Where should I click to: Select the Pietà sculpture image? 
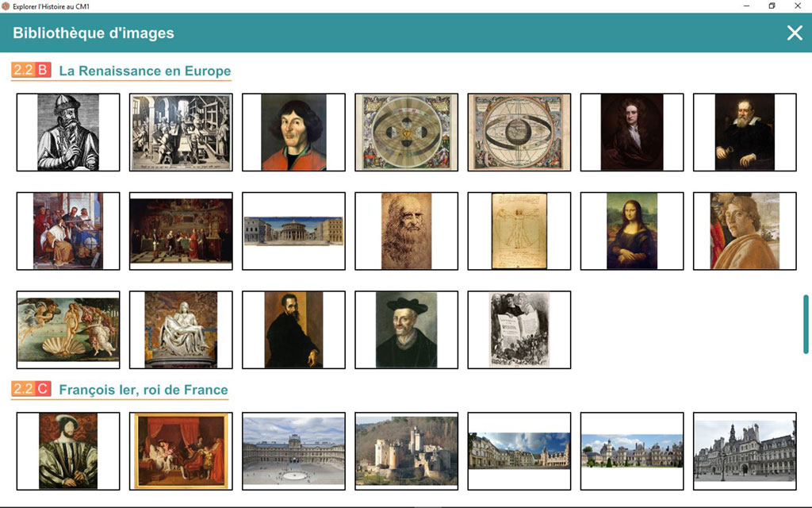pos(181,329)
